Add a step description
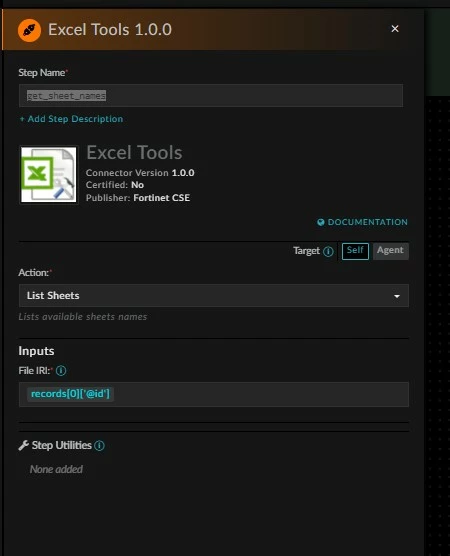450x556 pixels. point(71,119)
